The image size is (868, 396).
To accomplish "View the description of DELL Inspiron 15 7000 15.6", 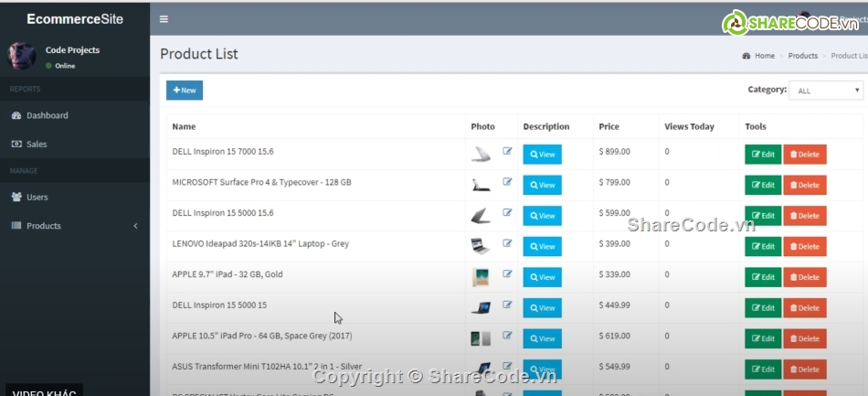I will click(x=542, y=155).
